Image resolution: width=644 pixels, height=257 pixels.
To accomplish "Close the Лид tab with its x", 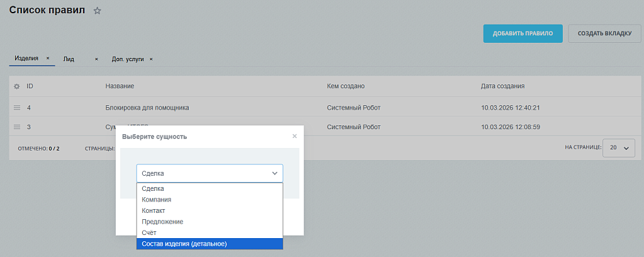I will click(96, 59).
